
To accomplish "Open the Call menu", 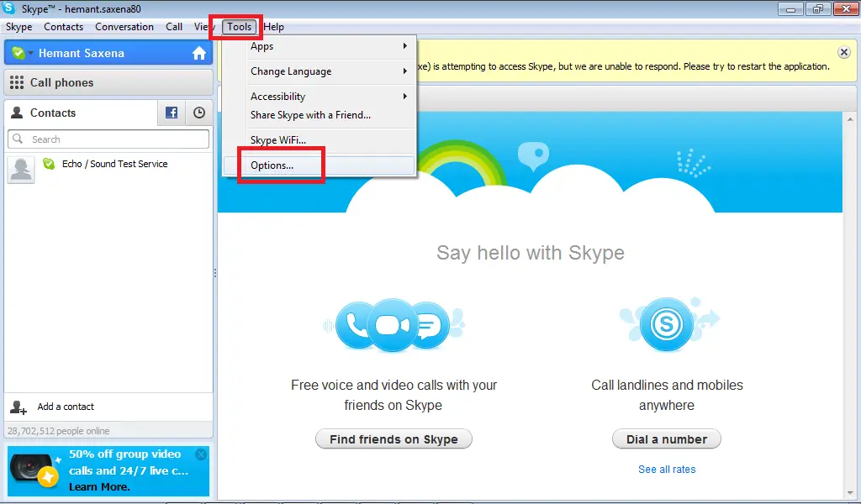I will click(x=174, y=27).
